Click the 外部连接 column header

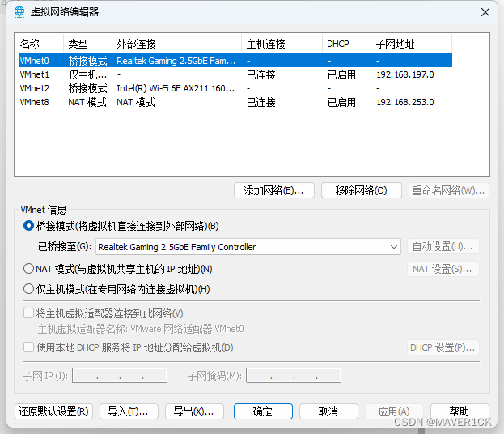coord(177,44)
